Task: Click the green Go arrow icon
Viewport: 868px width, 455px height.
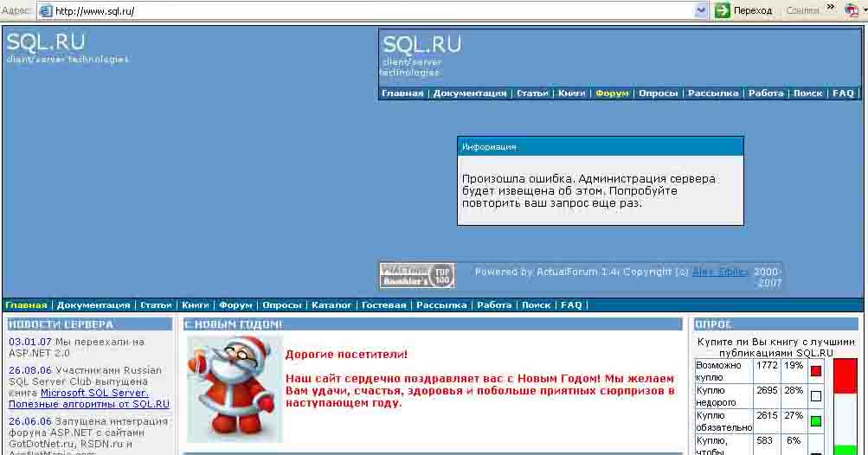Action: pos(722,10)
